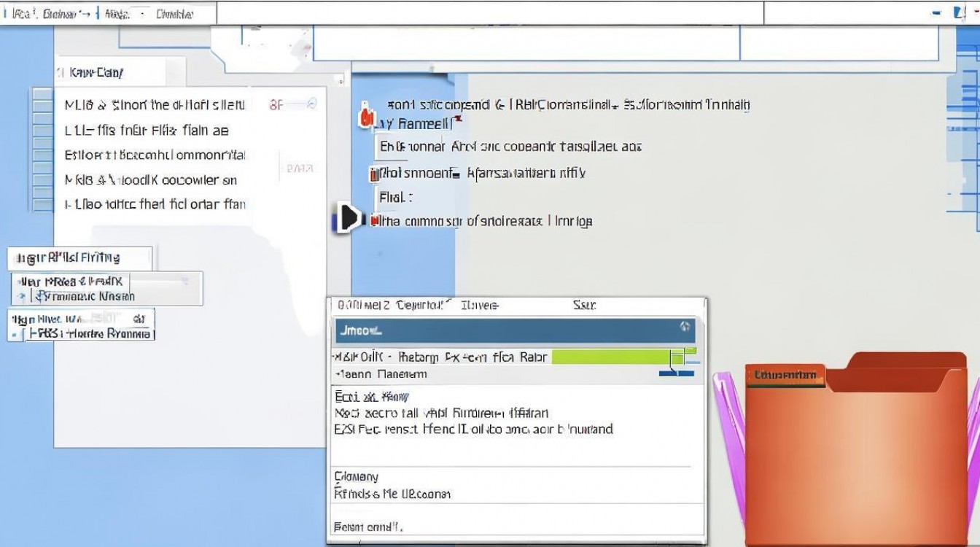This screenshot has height=547, width=980.
Task: Click the red flame icon near top entry
Action: (x=366, y=117)
